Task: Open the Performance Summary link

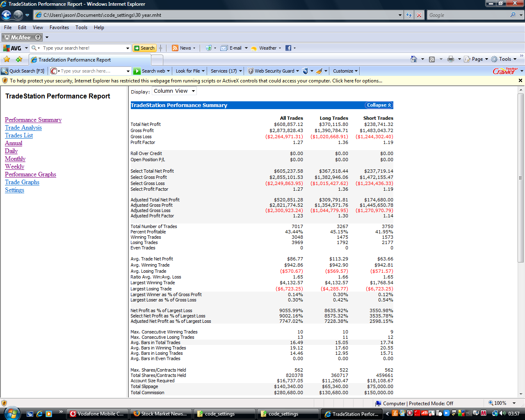Action: tap(33, 120)
